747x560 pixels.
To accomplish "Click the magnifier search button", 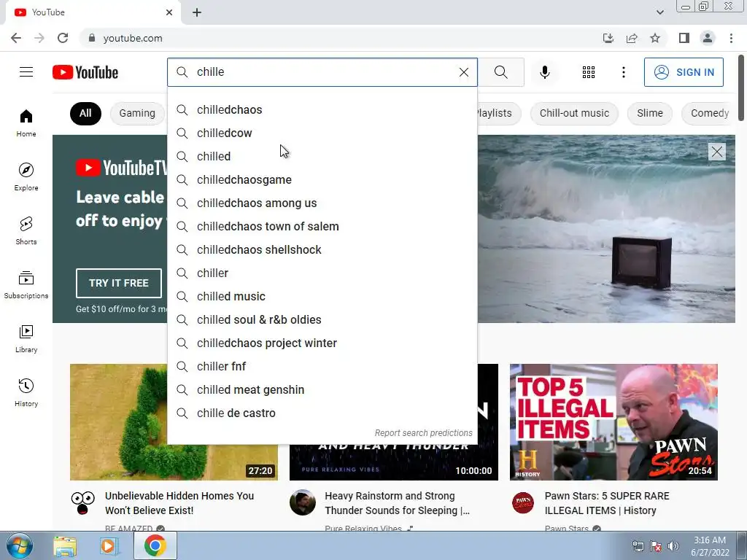I will pyautogui.click(x=500, y=72).
